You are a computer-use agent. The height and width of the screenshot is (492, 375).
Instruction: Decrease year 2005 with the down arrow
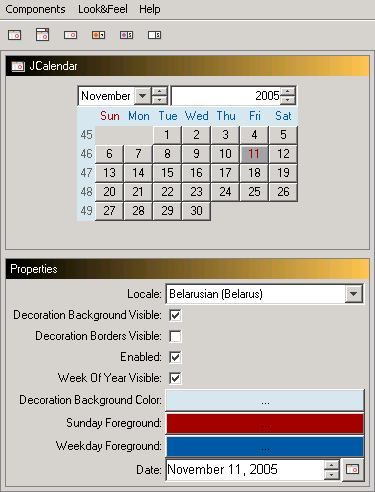coord(288,100)
